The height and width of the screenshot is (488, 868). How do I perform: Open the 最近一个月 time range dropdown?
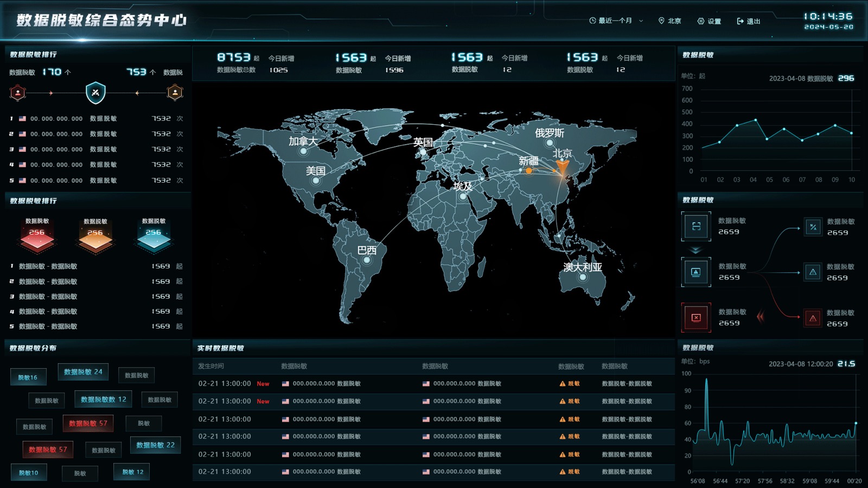point(616,21)
